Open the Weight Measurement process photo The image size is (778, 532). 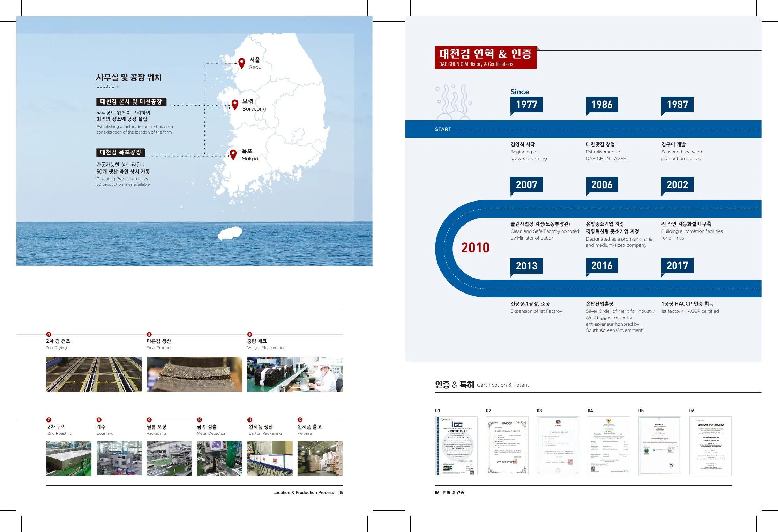295,374
